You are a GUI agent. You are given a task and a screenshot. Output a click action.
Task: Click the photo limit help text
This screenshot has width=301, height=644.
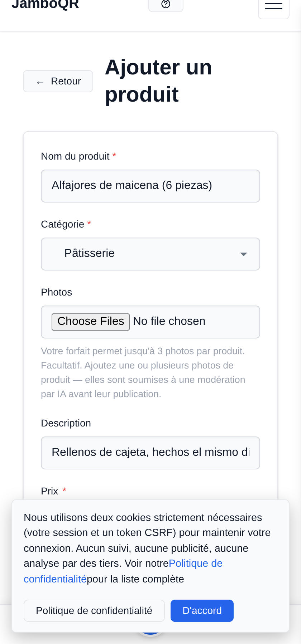click(x=143, y=372)
